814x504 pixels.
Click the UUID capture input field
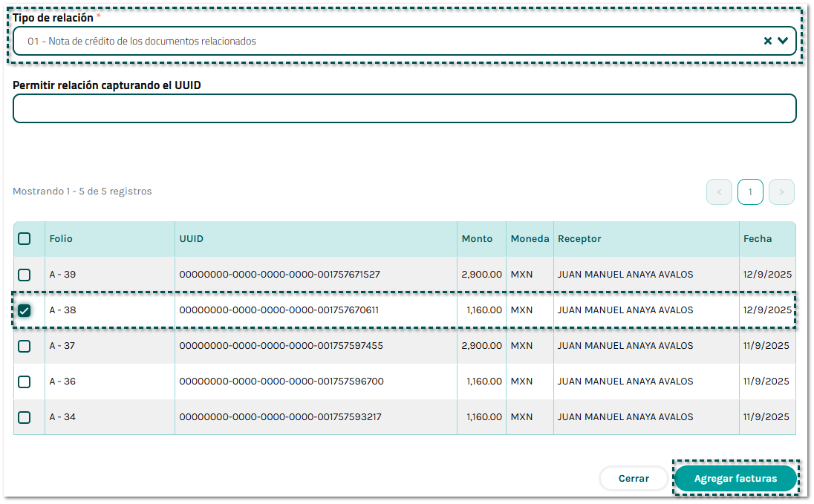tap(404, 108)
